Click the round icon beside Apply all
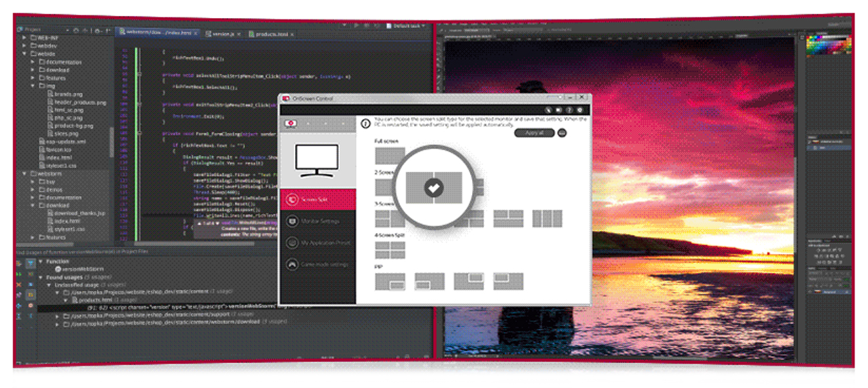The image size is (868, 388). pyautogui.click(x=563, y=133)
